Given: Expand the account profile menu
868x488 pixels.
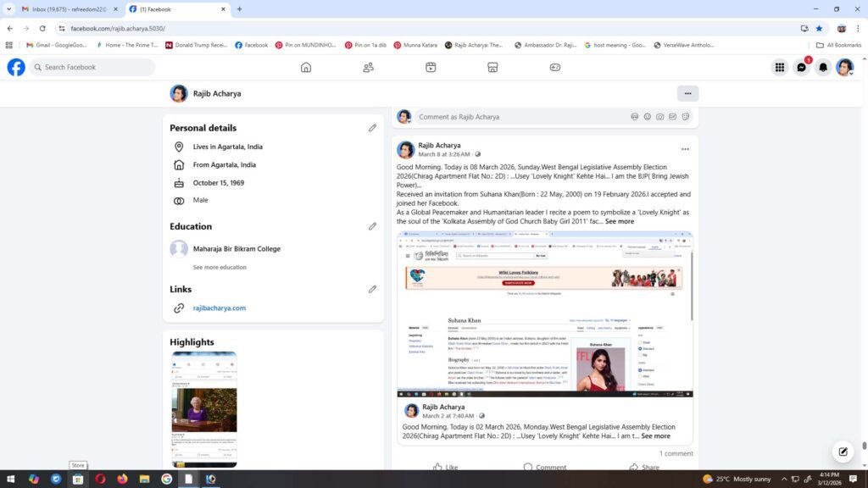Looking at the screenshot, I should coord(844,68).
